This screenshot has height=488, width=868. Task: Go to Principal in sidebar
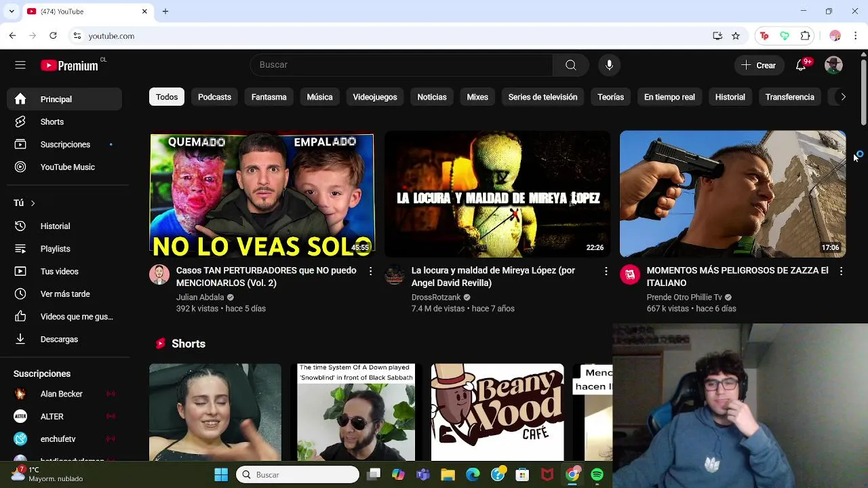tap(65, 99)
